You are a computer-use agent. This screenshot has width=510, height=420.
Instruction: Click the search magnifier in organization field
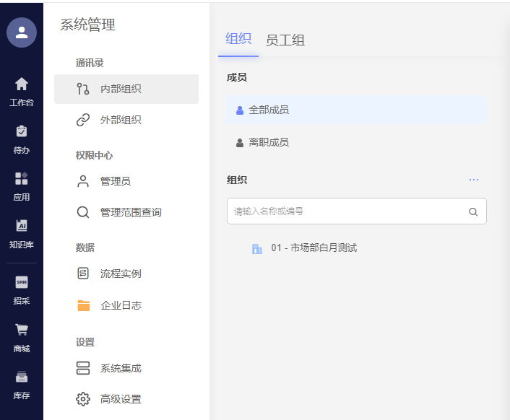pos(473,211)
